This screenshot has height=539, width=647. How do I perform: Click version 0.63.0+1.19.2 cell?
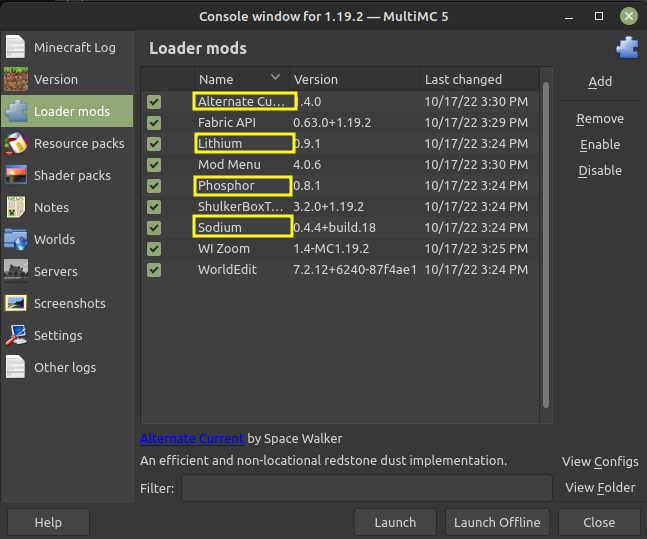coord(332,123)
